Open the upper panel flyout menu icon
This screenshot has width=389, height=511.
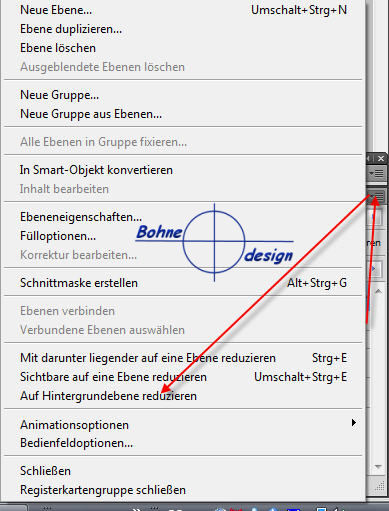pos(377,173)
